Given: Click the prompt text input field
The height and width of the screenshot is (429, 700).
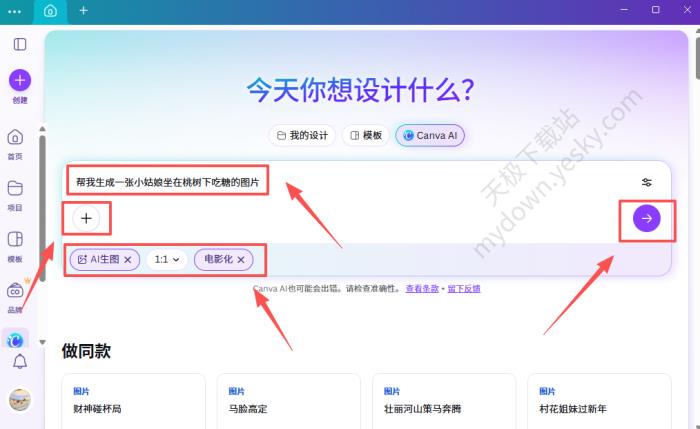Looking at the screenshot, I should pos(350,182).
